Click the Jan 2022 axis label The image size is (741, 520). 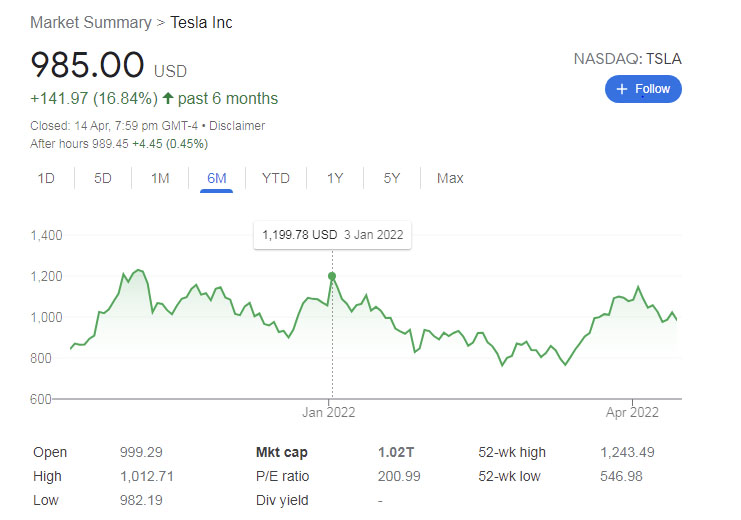click(x=328, y=412)
